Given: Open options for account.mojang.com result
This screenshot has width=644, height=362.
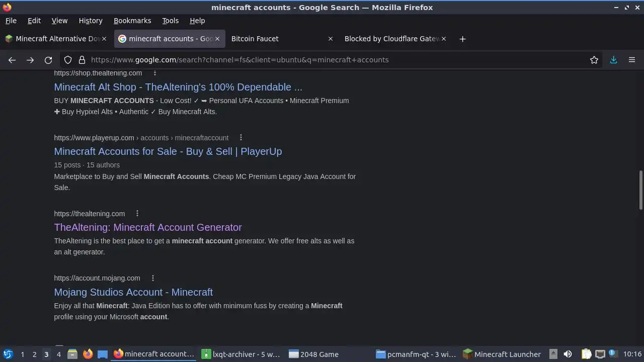Looking at the screenshot, I should coord(153,278).
